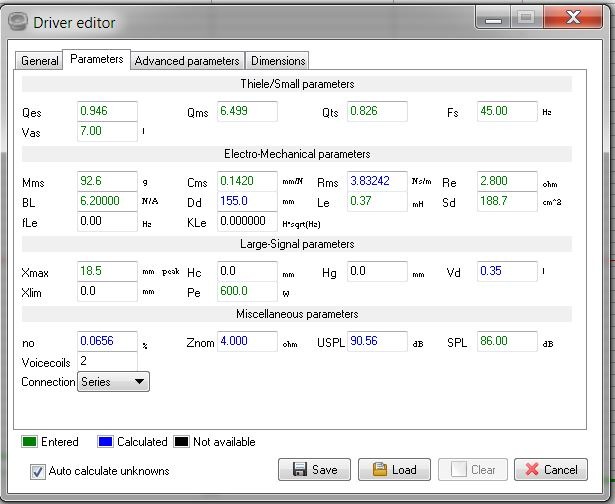Click the Electro-Mechanical parameters heading

pos(297,154)
